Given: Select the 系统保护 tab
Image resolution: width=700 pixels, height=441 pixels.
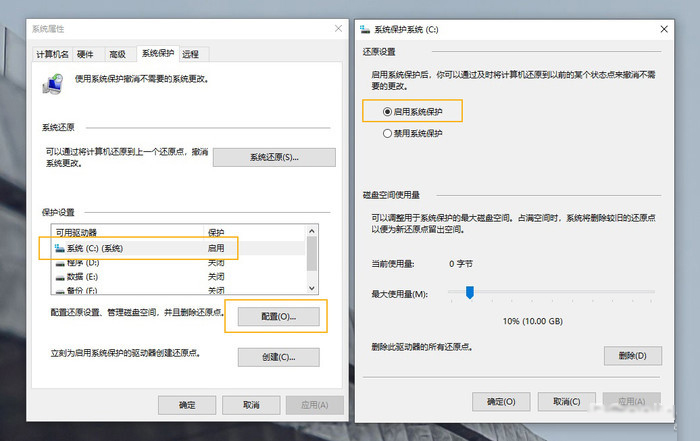Looking at the screenshot, I should (158, 53).
